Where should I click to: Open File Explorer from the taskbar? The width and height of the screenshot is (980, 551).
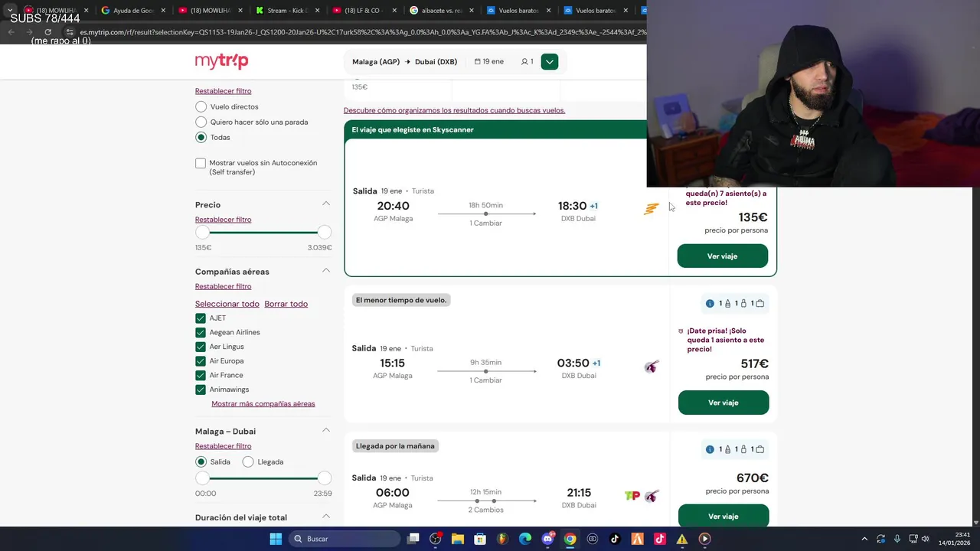tap(458, 539)
